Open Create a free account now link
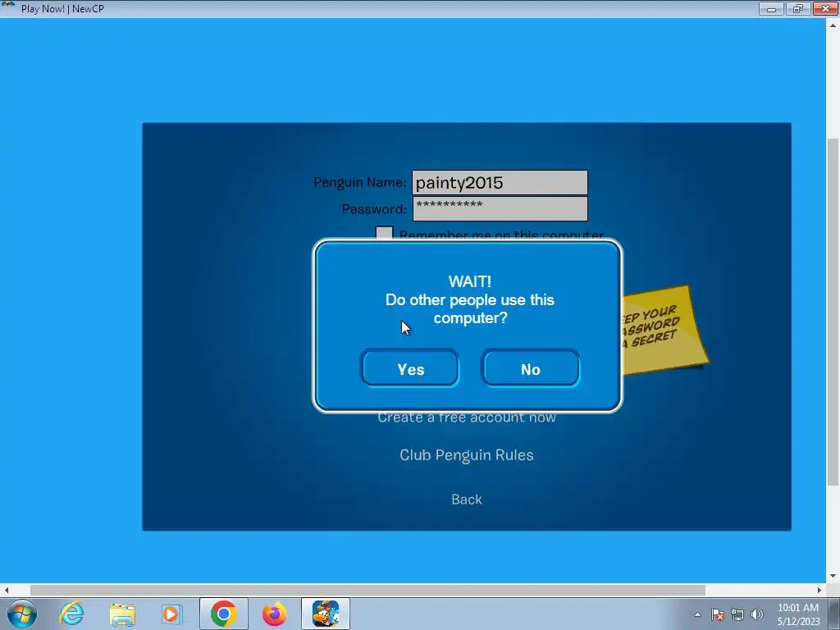 point(467,418)
